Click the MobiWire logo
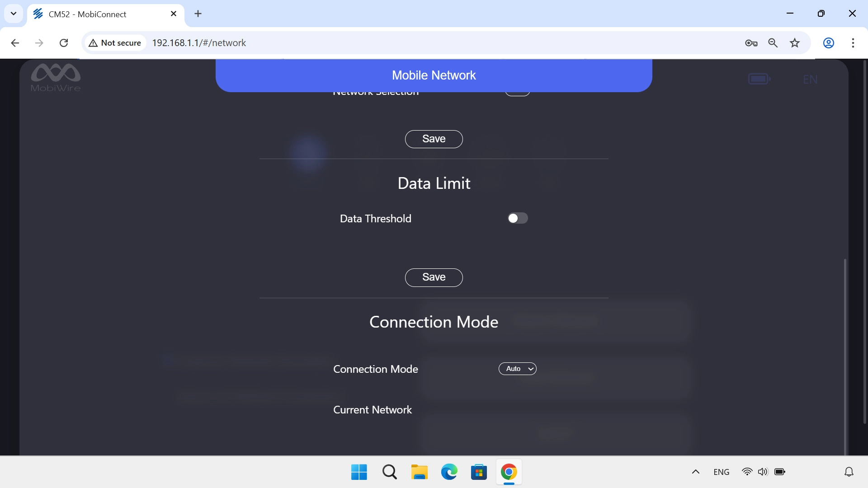 pyautogui.click(x=56, y=78)
